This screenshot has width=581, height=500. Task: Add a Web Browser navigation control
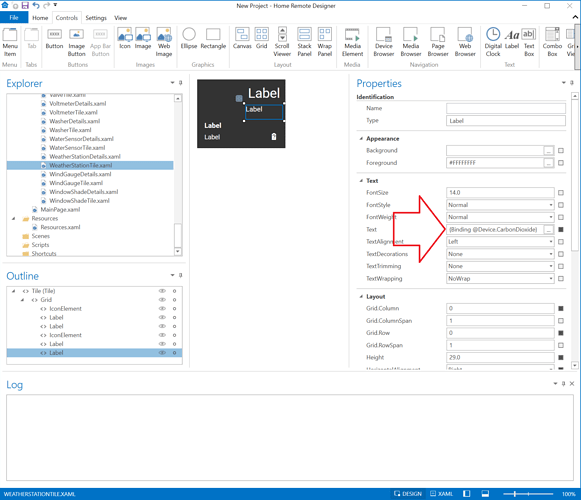tap(465, 42)
